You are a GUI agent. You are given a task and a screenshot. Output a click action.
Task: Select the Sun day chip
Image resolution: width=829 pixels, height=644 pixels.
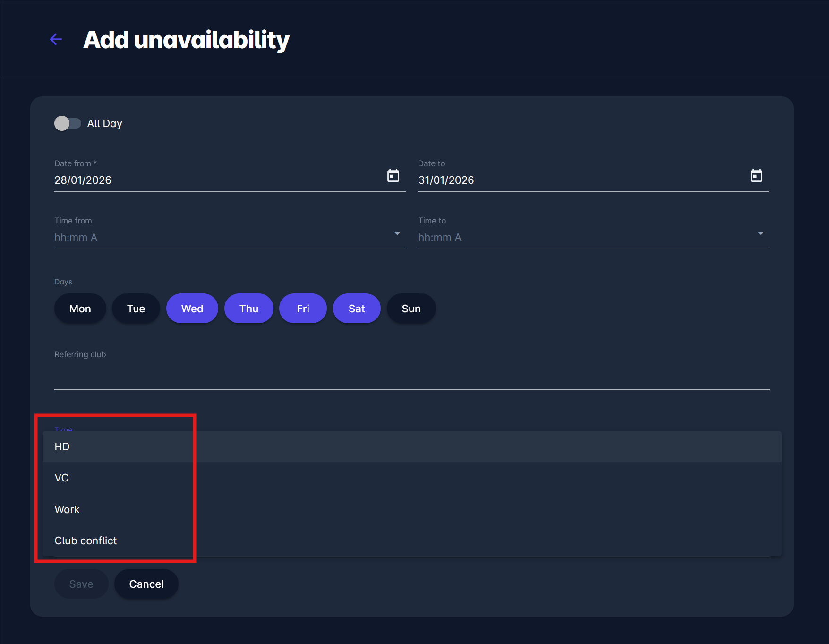coord(411,309)
